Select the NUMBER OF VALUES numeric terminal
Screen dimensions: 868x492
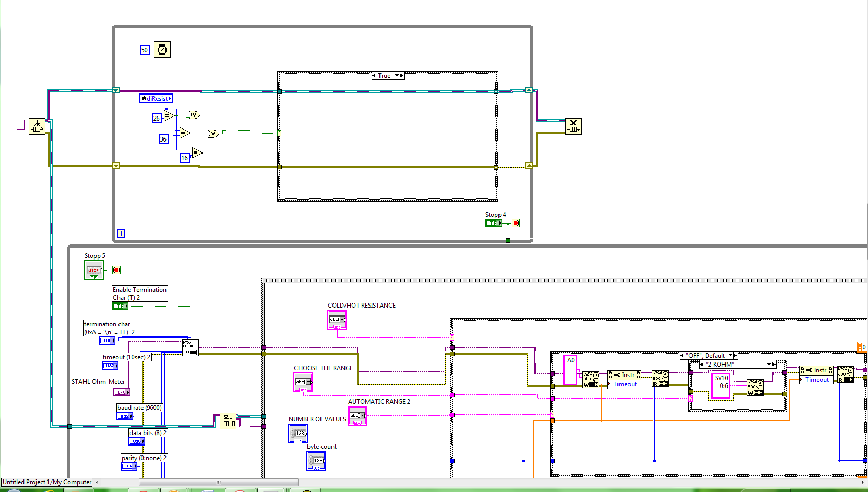click(x=298, y=434)
